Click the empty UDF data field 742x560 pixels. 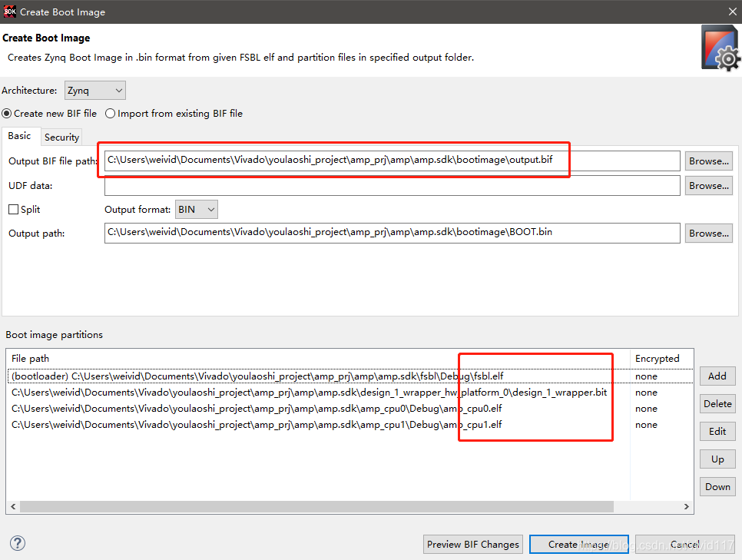[x=393, y=186]
